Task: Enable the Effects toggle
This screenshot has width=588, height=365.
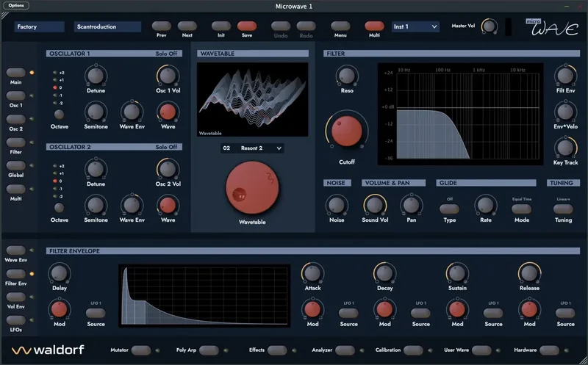Action: pos(277,350)
